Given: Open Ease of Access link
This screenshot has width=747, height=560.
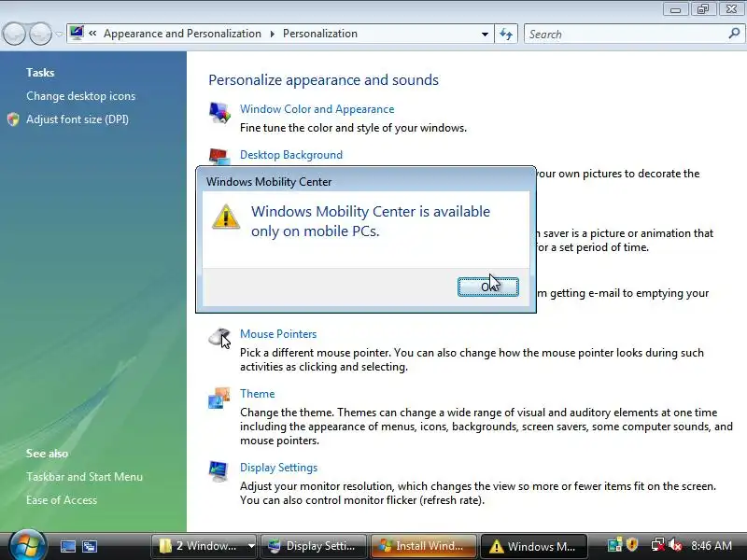Looking at the screenshot, I should tap(62, 500).
